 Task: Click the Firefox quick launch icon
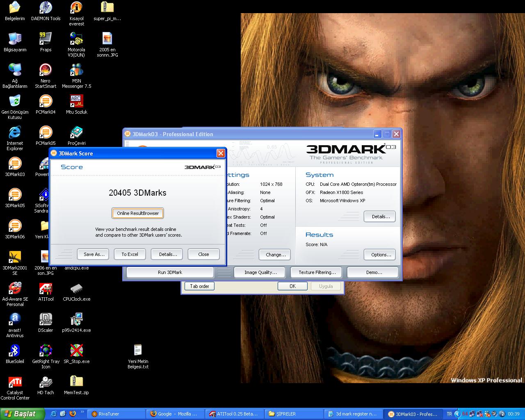click(x=73, y=414)
